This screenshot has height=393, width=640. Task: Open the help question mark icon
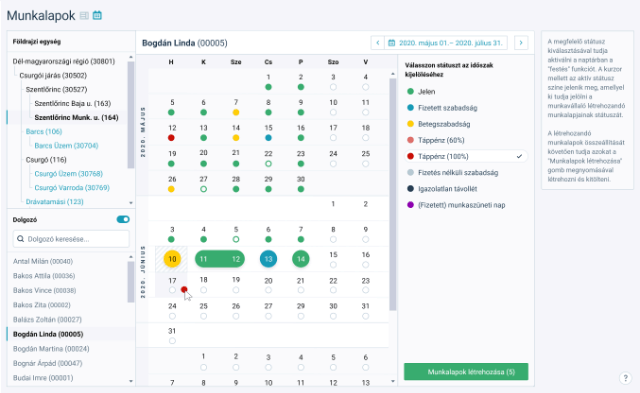pyautogui.click(x=625, y=378)
